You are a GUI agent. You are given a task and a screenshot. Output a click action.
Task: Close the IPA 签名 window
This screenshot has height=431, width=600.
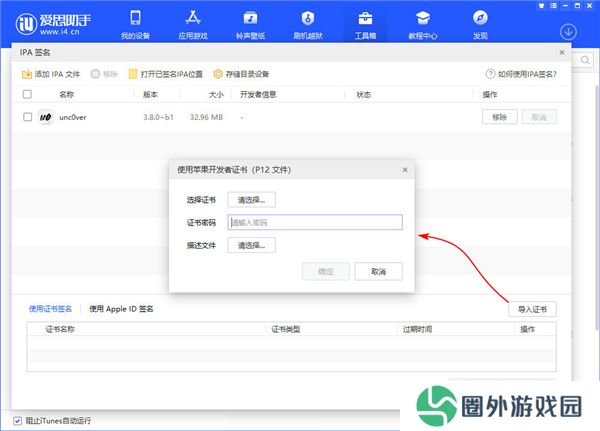(562, 52)
